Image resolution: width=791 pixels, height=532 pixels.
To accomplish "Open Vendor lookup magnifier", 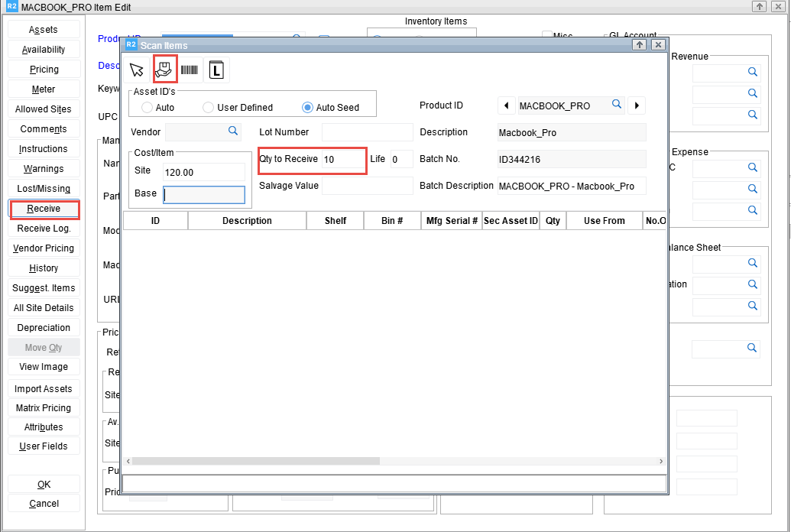I will pyautogui.click(x=234, y=131).
